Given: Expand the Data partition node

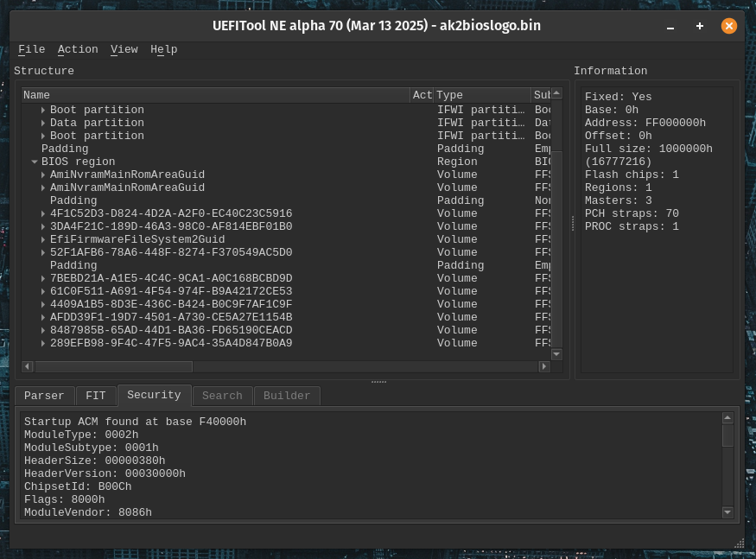Looking at the screenshot, I should [43, 123].
